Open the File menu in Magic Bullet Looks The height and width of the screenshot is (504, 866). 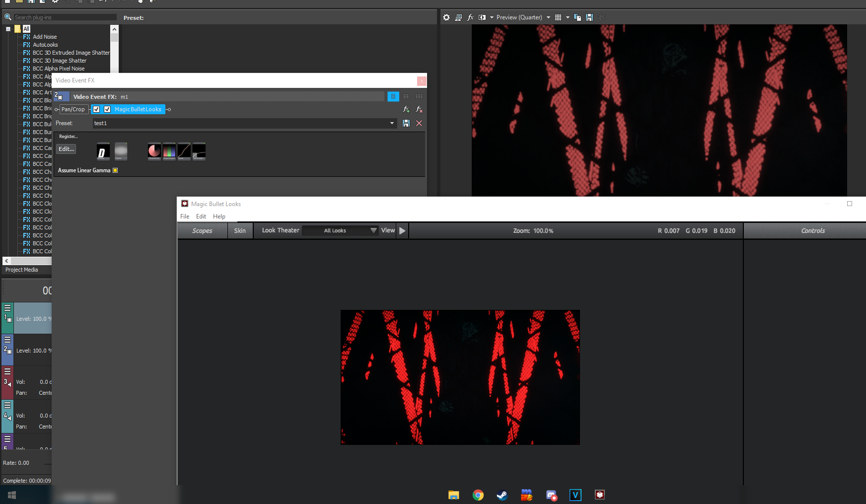pos(185,216)
